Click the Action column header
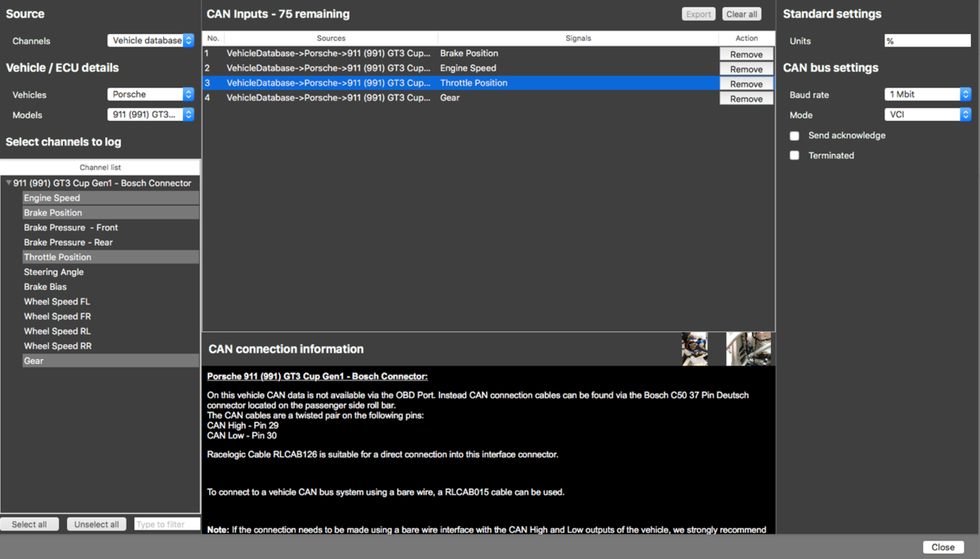 click(746, 38)
